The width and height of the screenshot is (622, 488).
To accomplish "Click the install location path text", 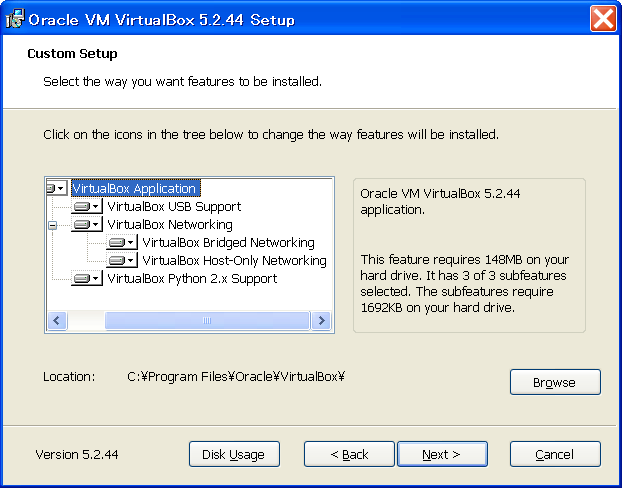I will coord(236,377).
